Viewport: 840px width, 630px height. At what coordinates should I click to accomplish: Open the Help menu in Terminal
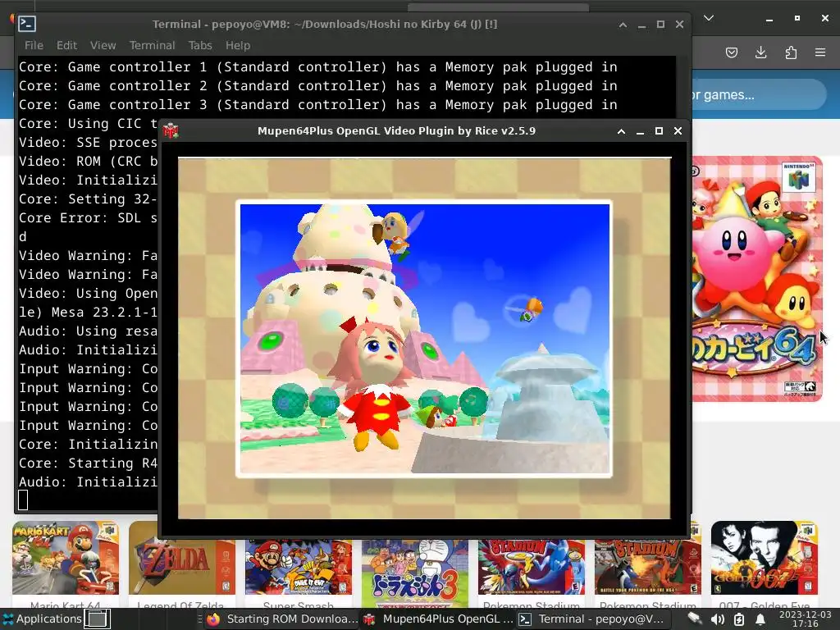point(238,46)
